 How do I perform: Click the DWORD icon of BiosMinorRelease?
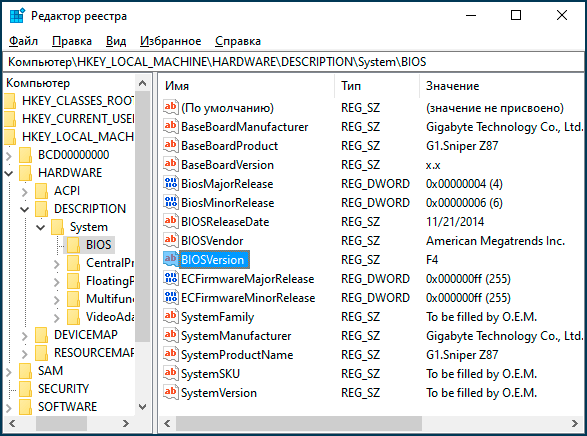point(171,202)
